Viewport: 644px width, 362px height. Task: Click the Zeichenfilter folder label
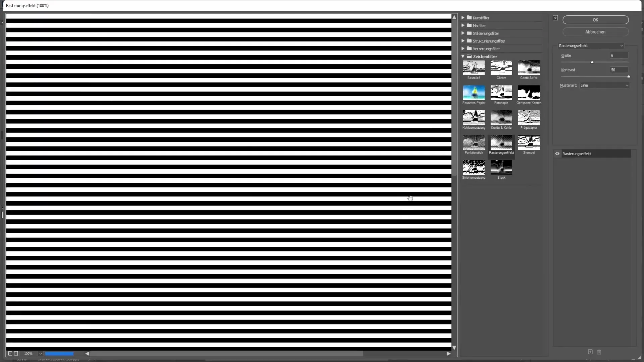(485, 56)
